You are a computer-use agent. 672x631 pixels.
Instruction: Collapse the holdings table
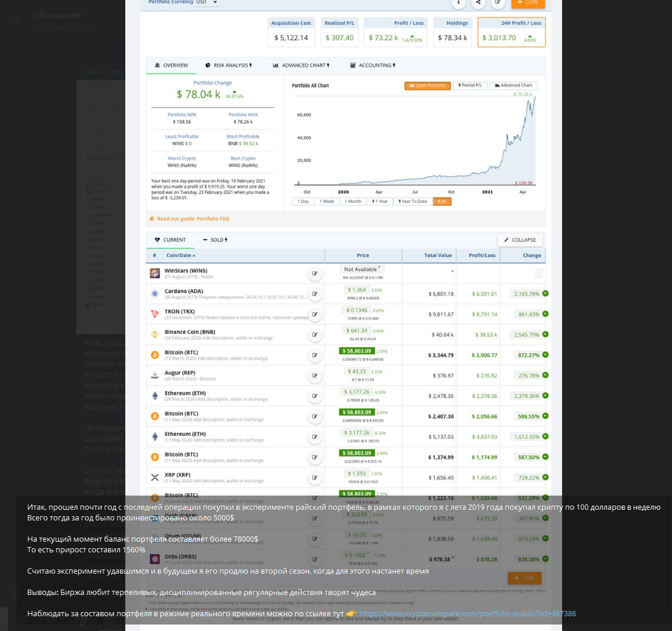[520, 240]
